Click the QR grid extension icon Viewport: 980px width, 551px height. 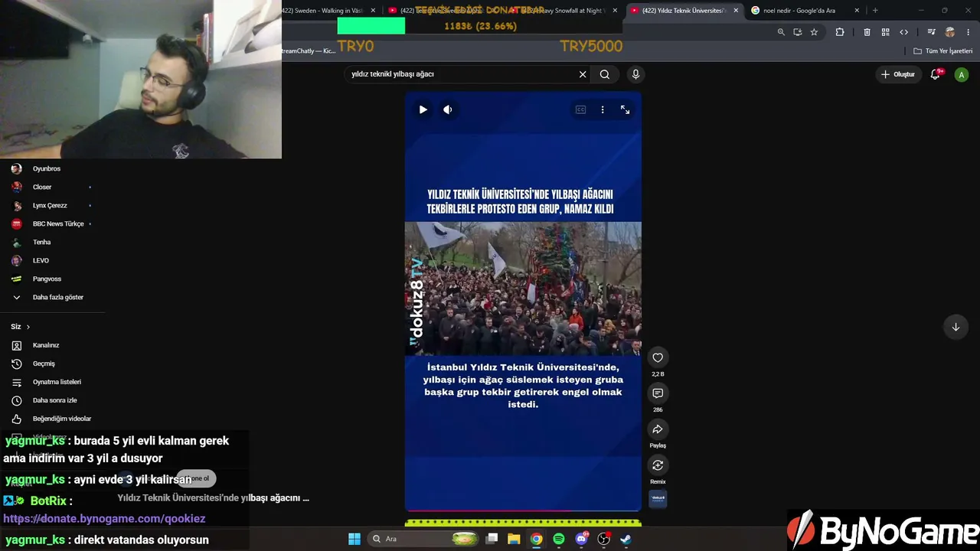pyautogui.click(x=885, y=32)
